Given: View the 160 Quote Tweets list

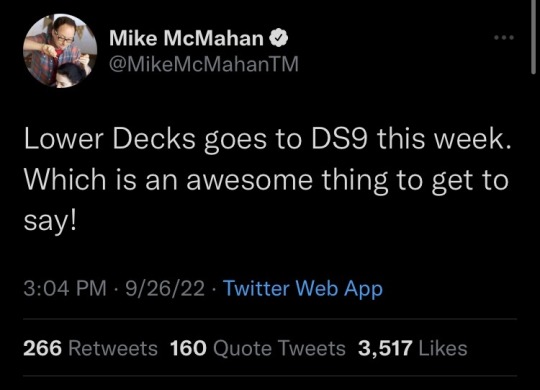Looking at the screenshot, I should pos(258,348).
